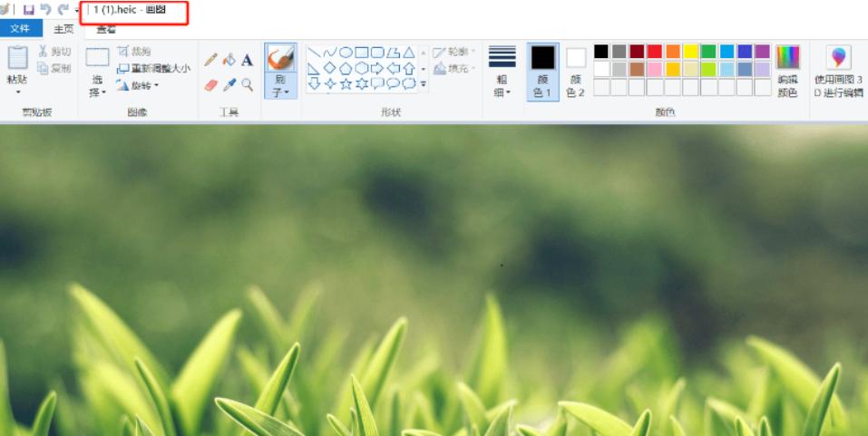The height and width of the screenshot is (436, 868).
Task: Expand the 粘贴 dropdown arrow
Action: click(x=18, y=92)
